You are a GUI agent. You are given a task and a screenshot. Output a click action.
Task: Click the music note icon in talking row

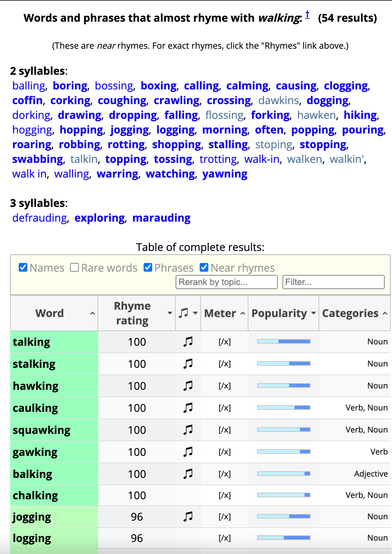point(188,341)
